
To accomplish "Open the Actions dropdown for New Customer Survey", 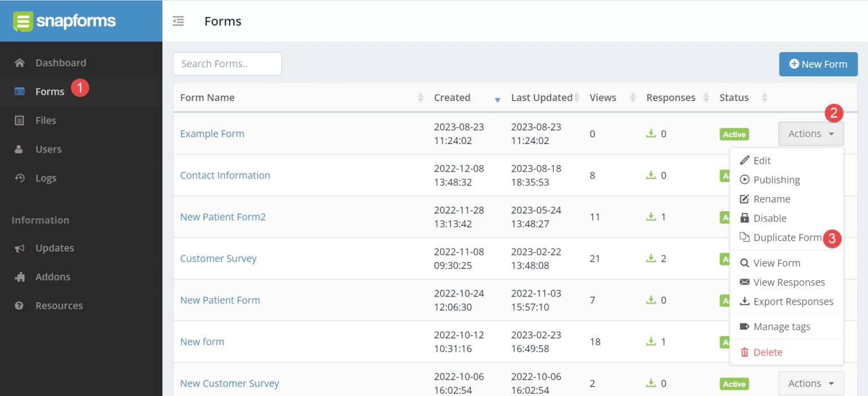I will pyautogui.click(x=811, y=383).
